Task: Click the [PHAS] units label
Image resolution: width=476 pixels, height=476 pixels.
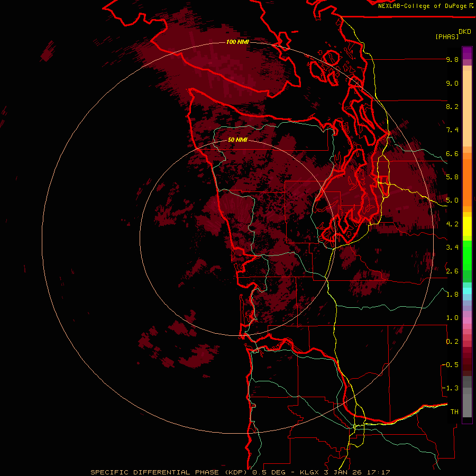Action: coord(447,36)
